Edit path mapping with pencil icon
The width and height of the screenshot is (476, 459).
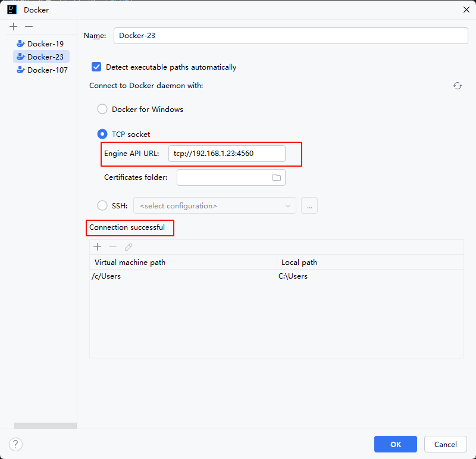pyautogui.click(x=129, y=247)
